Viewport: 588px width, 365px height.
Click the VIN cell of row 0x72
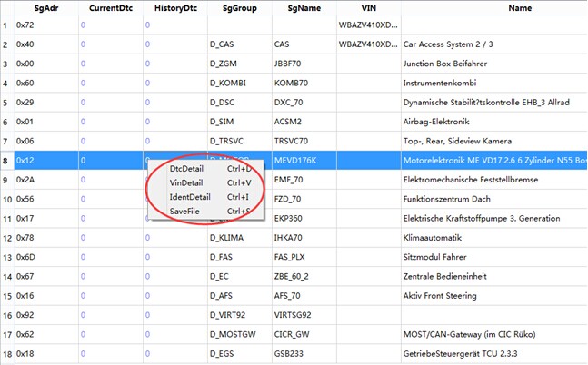click(x=368, y=25)
